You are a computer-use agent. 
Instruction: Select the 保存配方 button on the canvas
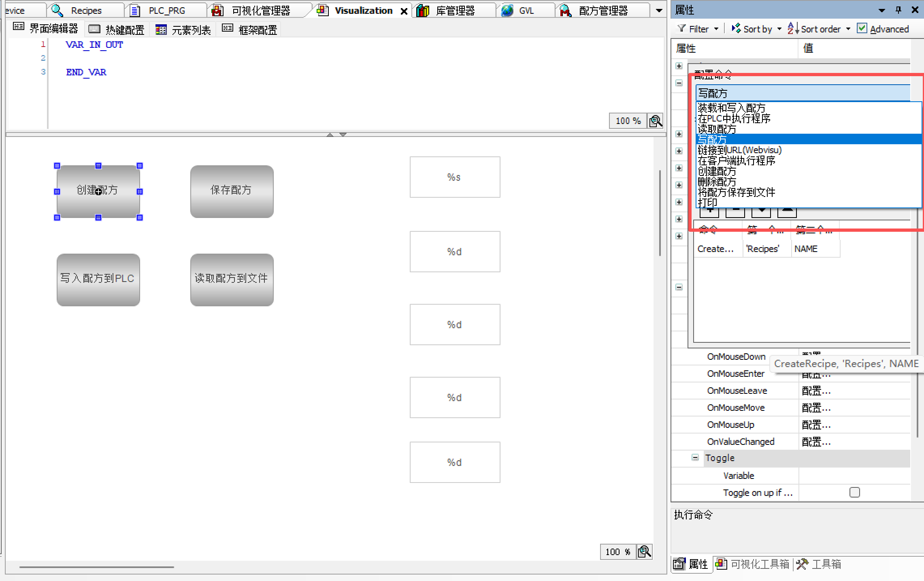pos(232,191)
